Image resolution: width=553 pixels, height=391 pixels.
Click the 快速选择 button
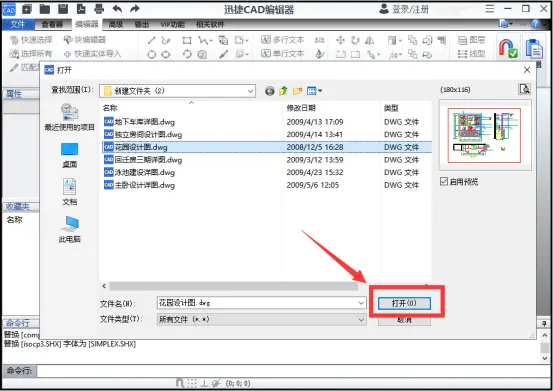(31, 40)
